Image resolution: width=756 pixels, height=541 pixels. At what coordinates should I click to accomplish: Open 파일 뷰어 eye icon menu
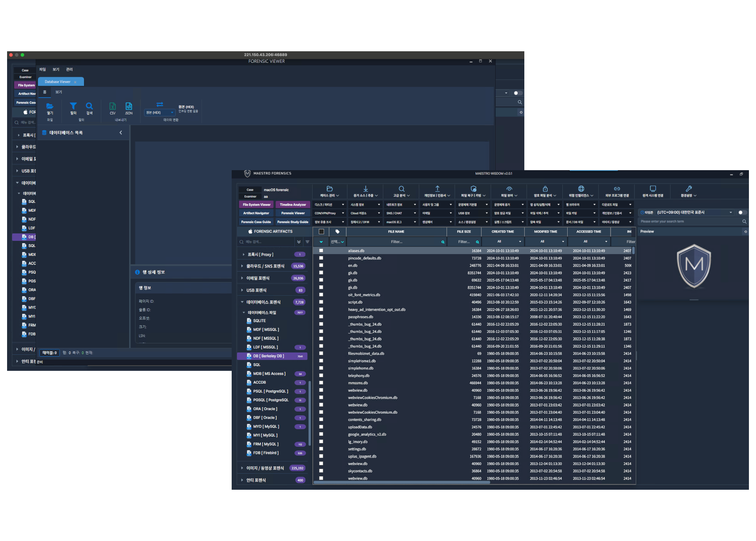click(x=509, y=189)
